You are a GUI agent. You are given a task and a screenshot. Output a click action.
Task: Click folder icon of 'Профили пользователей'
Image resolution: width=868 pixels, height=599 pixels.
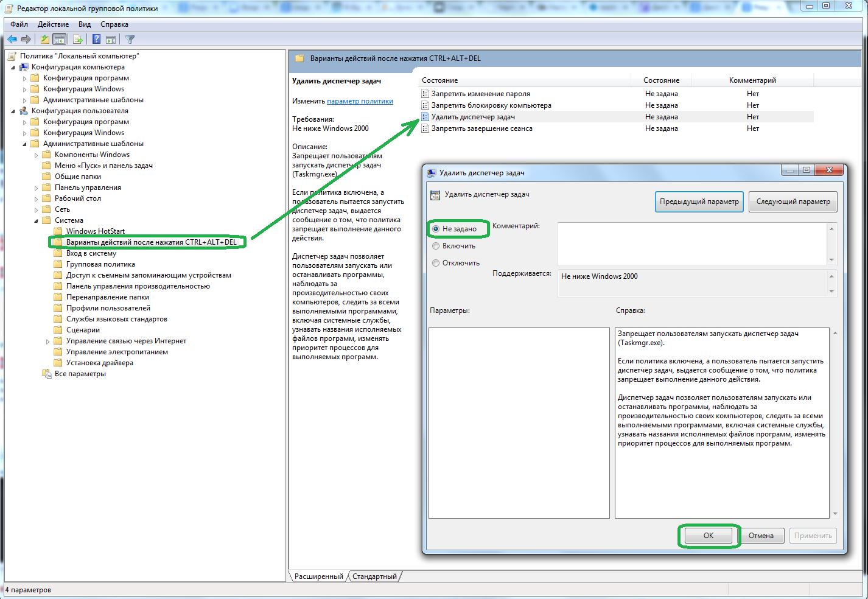[58, 308]
